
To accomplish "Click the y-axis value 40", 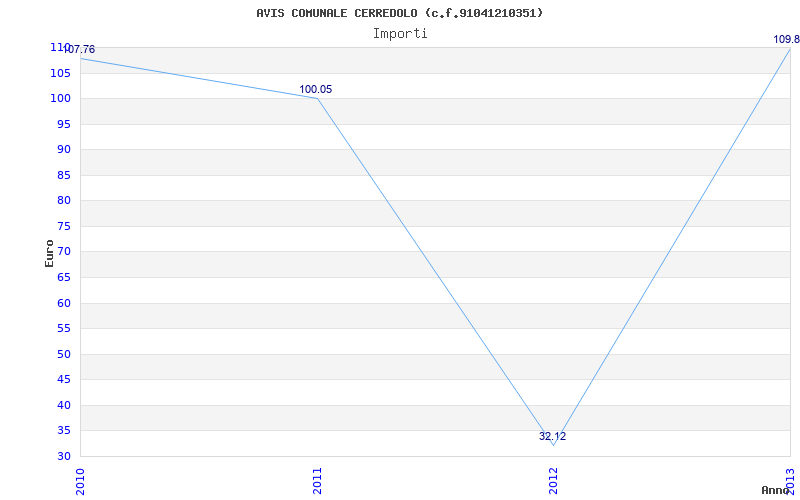I will click(63, 405).
